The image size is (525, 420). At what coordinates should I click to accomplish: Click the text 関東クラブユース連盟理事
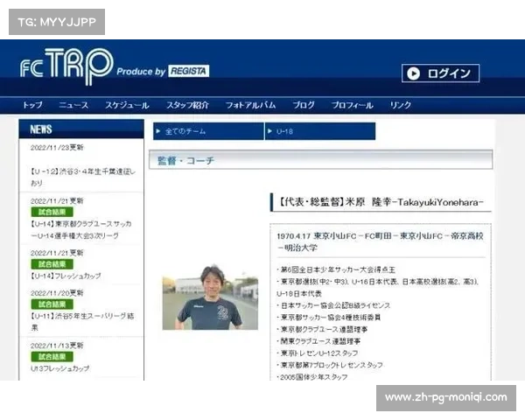[x=320, y=341]
